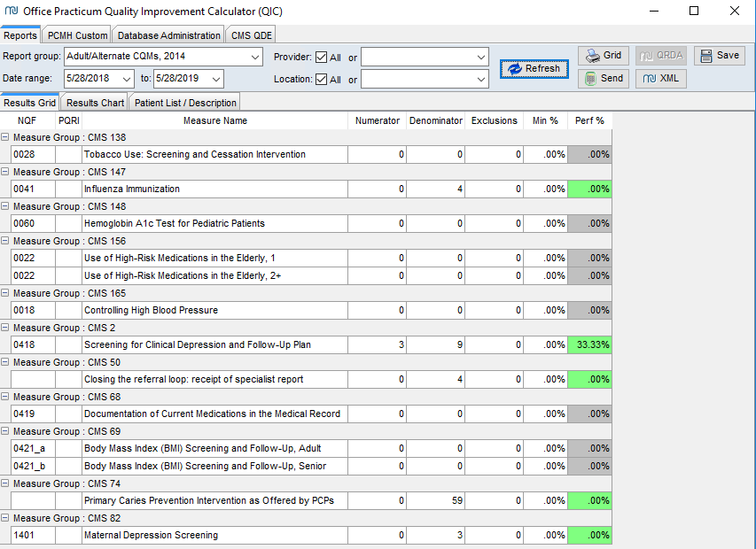Select Hemoglobin A1c Test for Pediatric Patients

(x=311, y=224)
